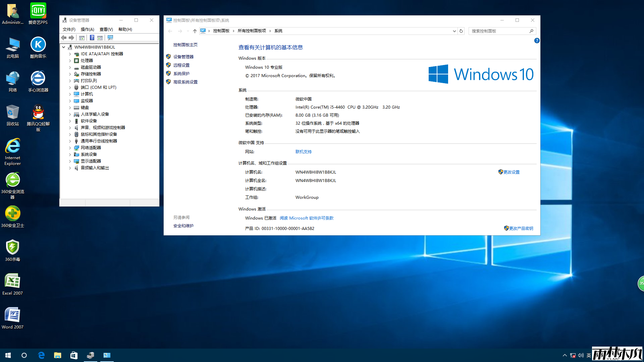The height and width of the screenshot is (362, 644).
Task: Click the scan for hardware changes monitor icon
Action: [x=110, y=38]
